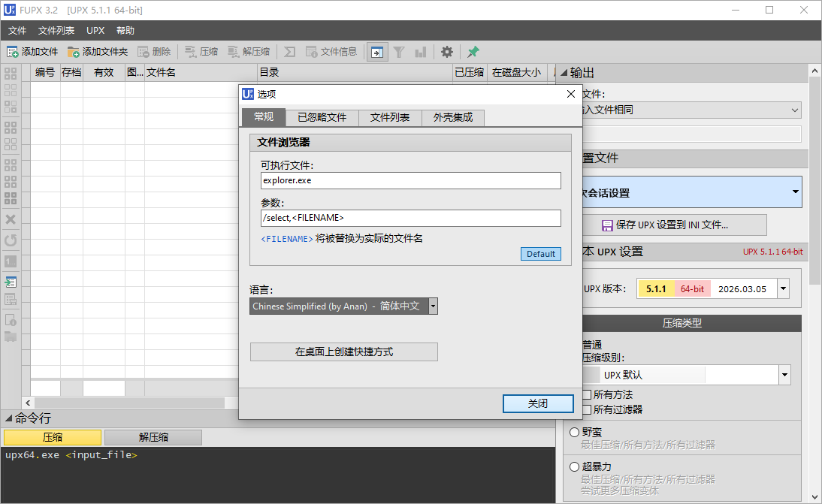Click the Default button
This screenshot has width=822, height=504.
pos(540,254)
